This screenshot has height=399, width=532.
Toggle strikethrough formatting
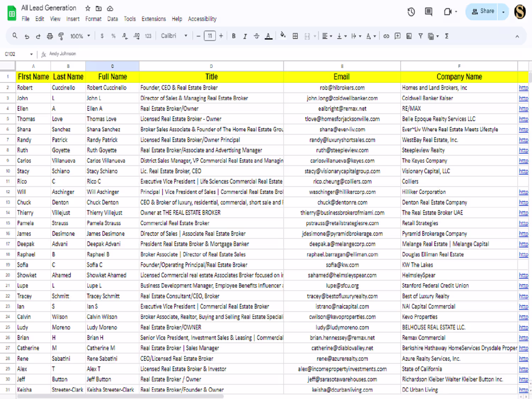(256, 36)
